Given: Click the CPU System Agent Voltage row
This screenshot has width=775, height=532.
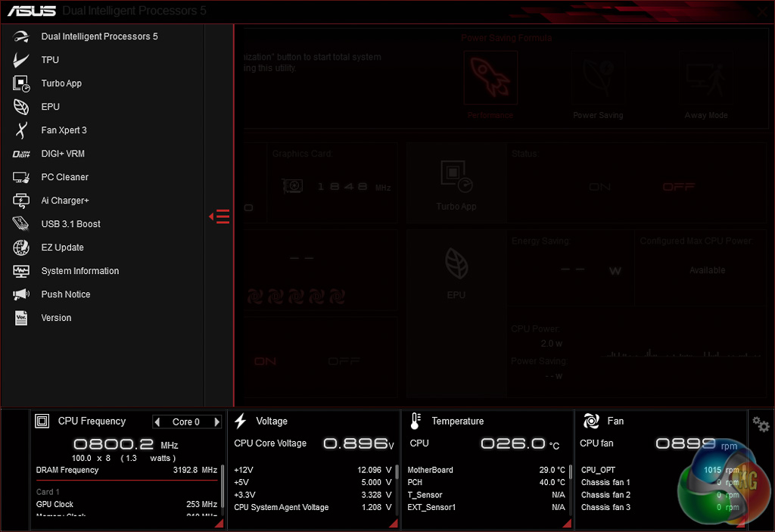Looking at the screenshot, I should [313, 507].
